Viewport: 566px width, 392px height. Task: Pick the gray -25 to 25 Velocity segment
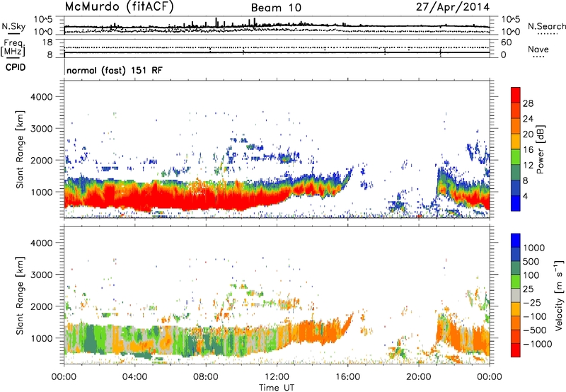[516, 296]
